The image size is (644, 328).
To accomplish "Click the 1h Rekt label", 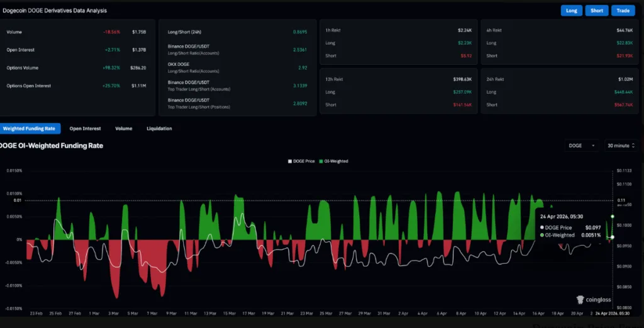I will pyautogui.click(x=333, y=30).
